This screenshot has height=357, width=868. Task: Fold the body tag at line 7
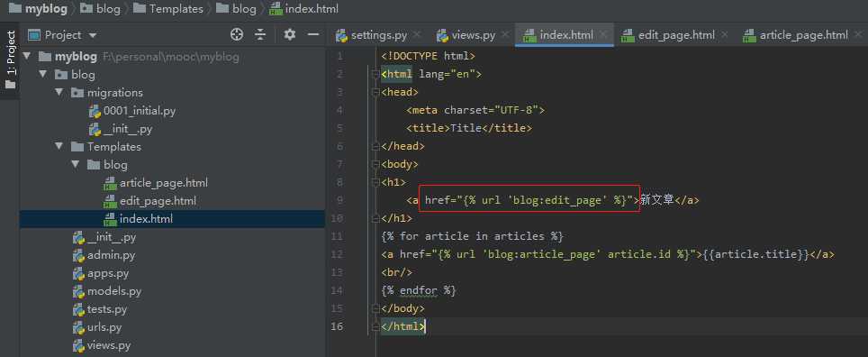[x=375, y=164]
